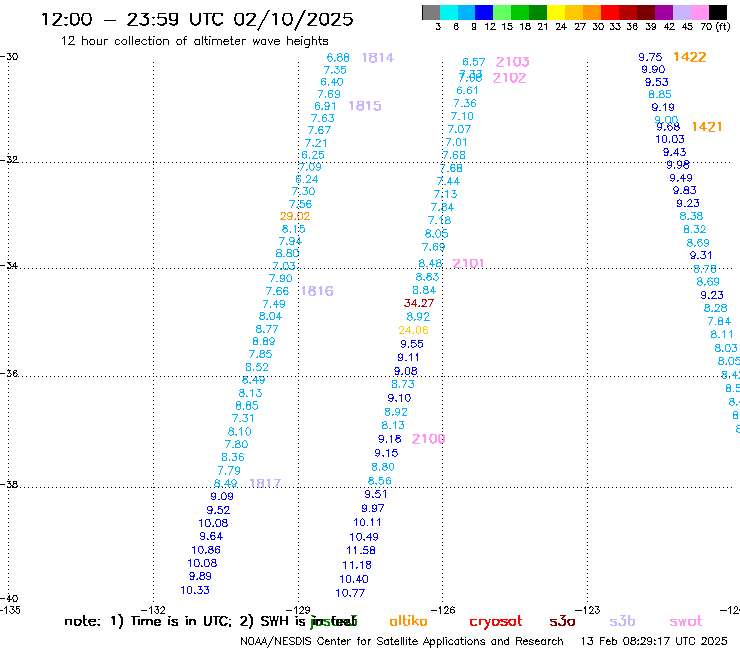Select the red swatch in the legend bar
Image resolution: width=740 pixels, height=650 pixels.
coord(610,12)
